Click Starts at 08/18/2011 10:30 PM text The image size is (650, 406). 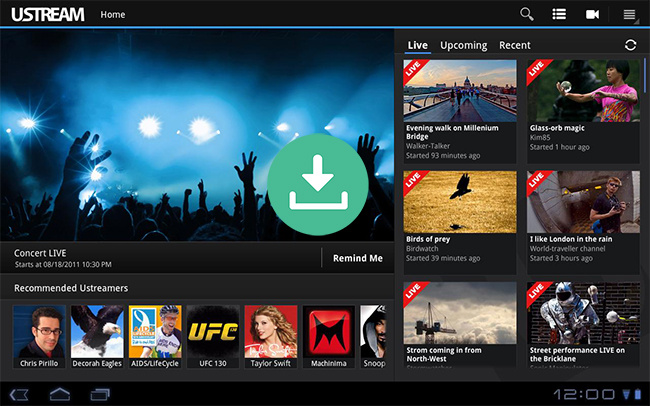pos(63,264)
